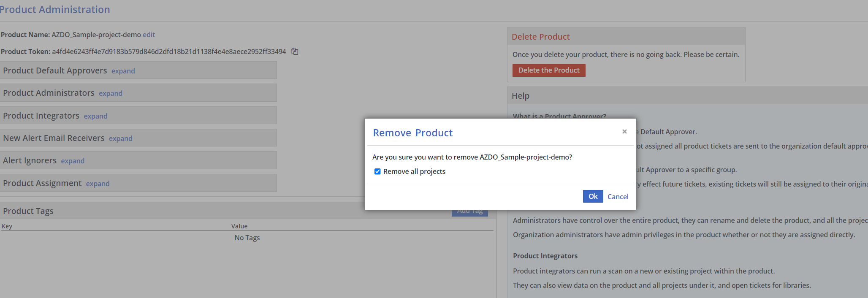
Task: Click the product token value text
Action: pos(169,51)
